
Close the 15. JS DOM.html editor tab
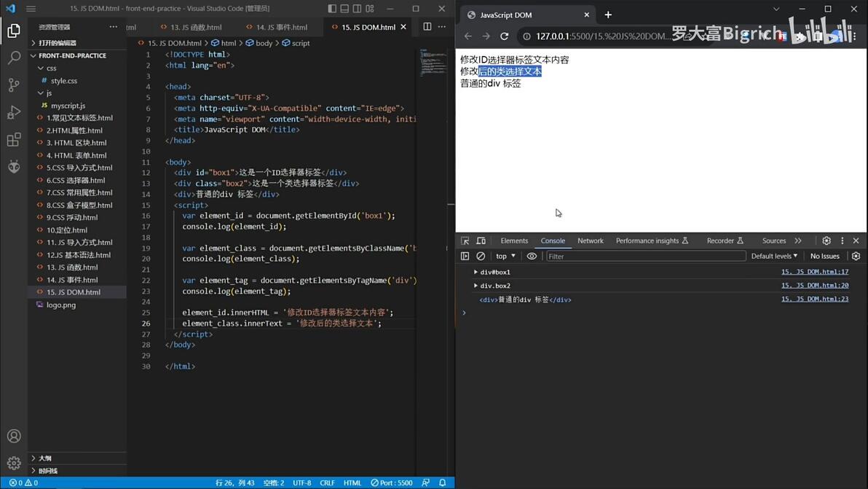[x=403, y=27]
